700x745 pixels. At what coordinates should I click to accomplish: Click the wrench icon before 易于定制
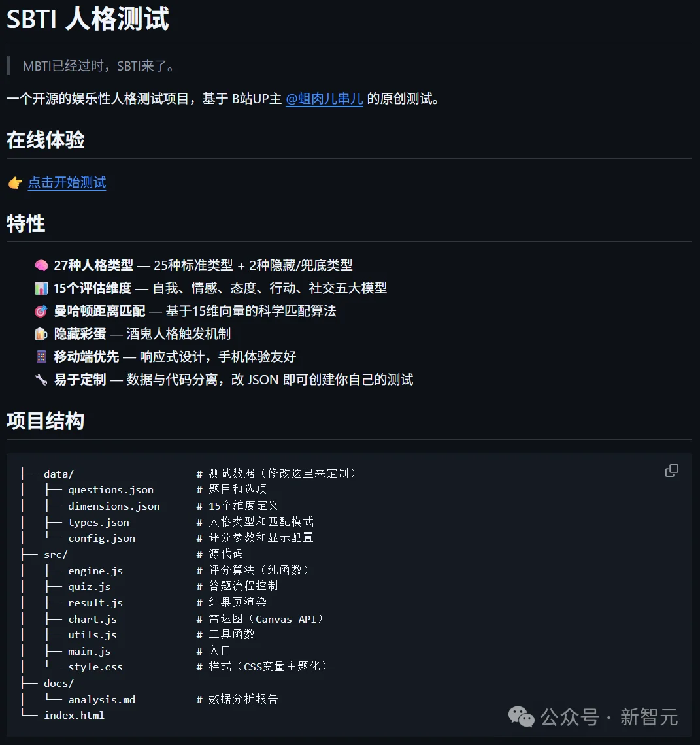tap(41, 380)
